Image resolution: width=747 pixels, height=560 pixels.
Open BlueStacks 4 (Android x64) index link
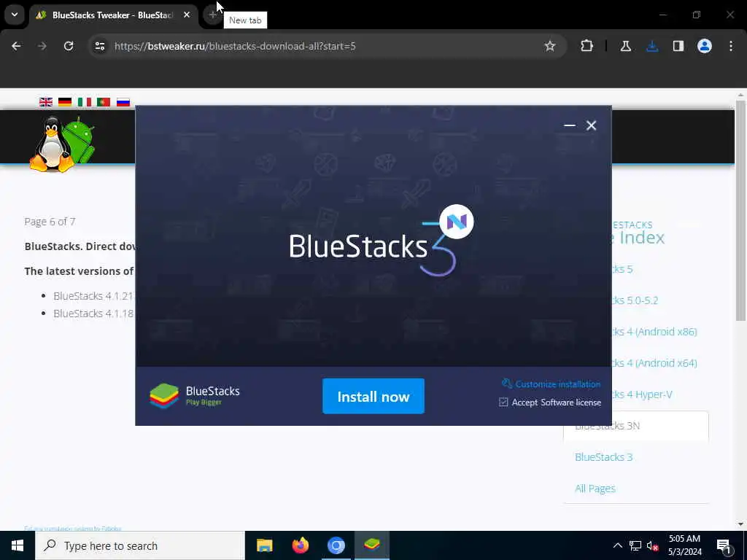(x=654, y=363)
